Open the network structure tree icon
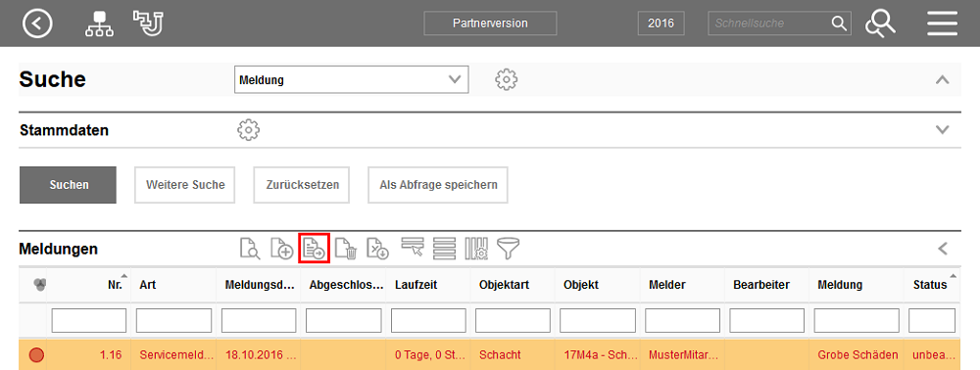This screenshot has height=370, width=980. coord(99,23)
